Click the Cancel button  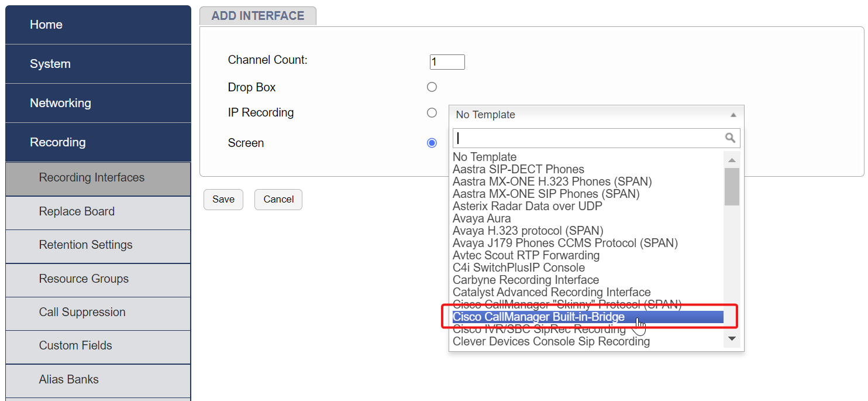(278, 199)
